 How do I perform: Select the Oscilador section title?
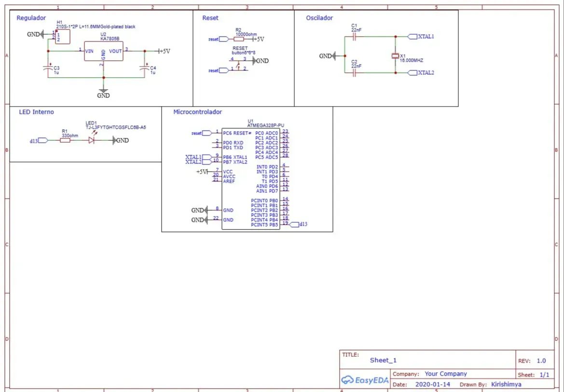click(x=319, y=18)
